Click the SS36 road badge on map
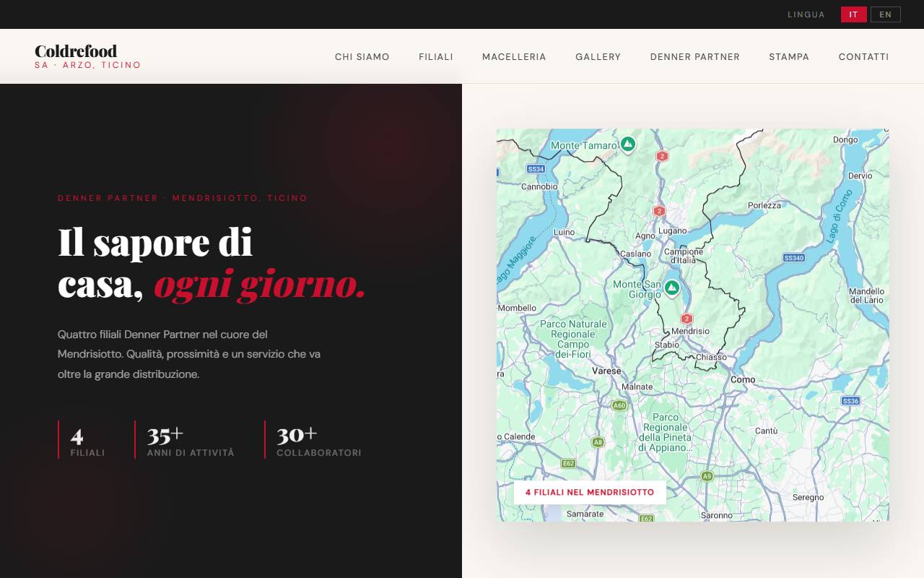Image resolution: width=924 pixels, height=578 pixels. tap(851, 401)
